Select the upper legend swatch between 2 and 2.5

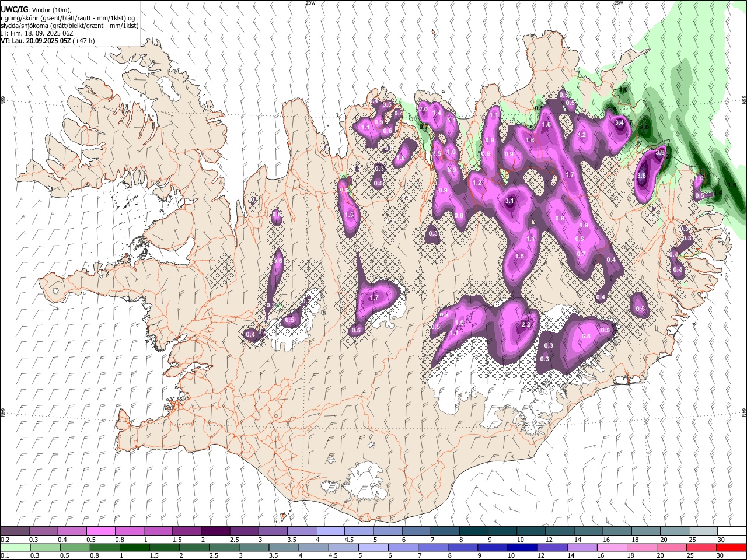click(215, 531)
